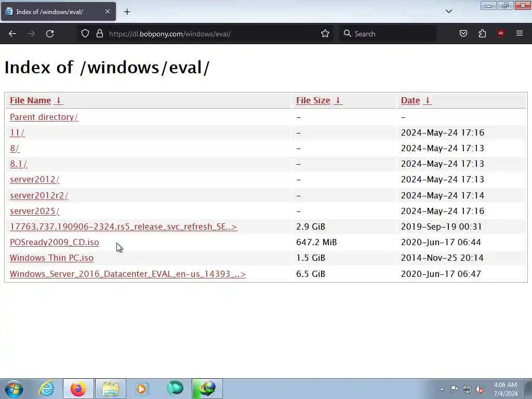
Task: Open the Extensions puzzle icon
Action: 482,34
